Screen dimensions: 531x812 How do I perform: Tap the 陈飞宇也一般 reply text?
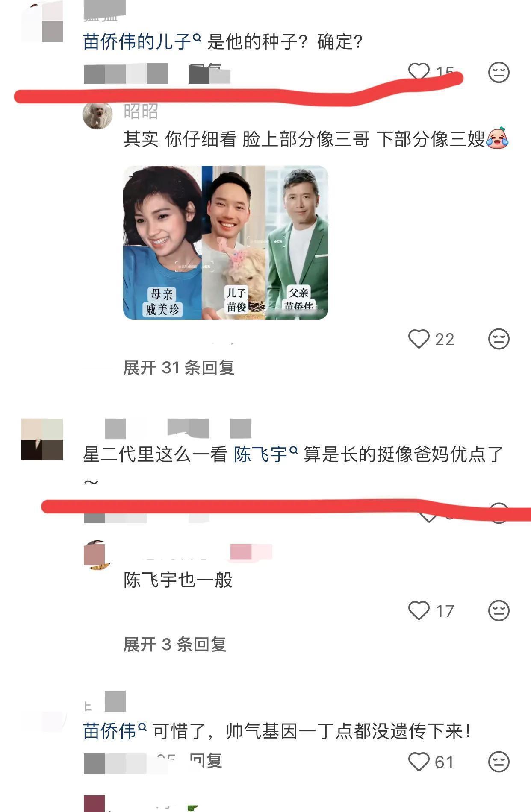tap(178, 580)
